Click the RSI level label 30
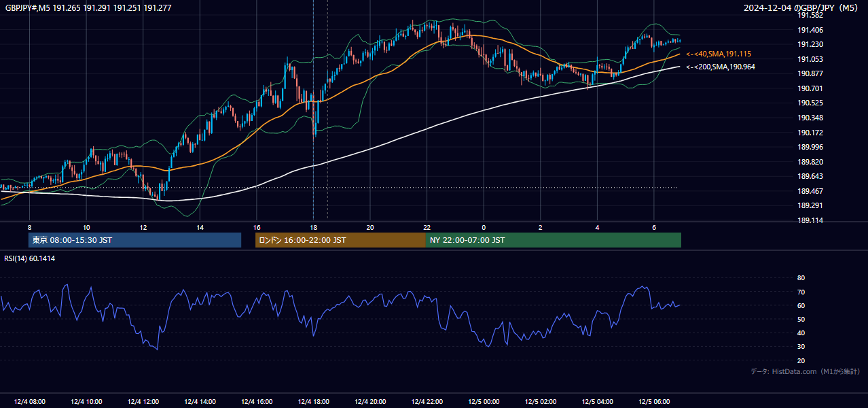The height and width of the screenshot is (408, 868). [801, 347]
